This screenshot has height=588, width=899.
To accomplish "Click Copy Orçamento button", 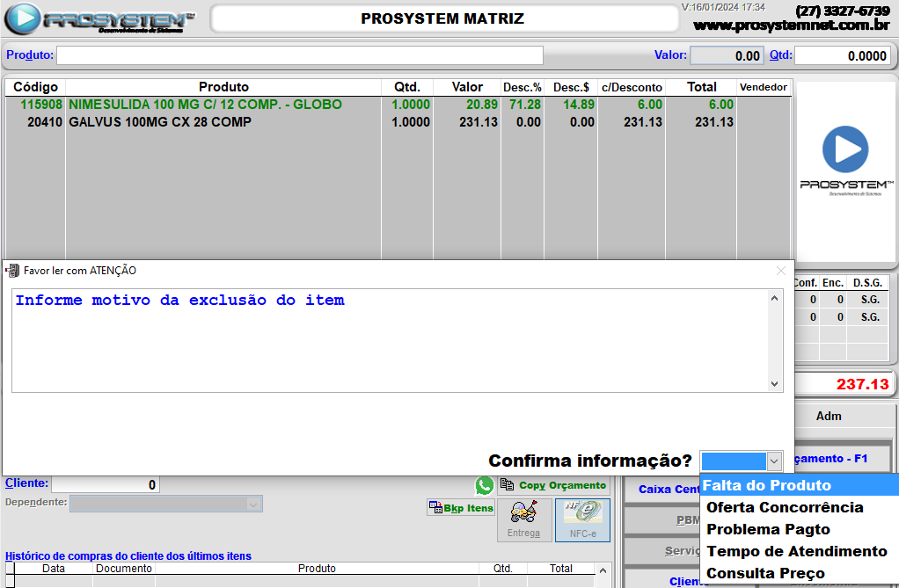I will (x=553, y=485).
